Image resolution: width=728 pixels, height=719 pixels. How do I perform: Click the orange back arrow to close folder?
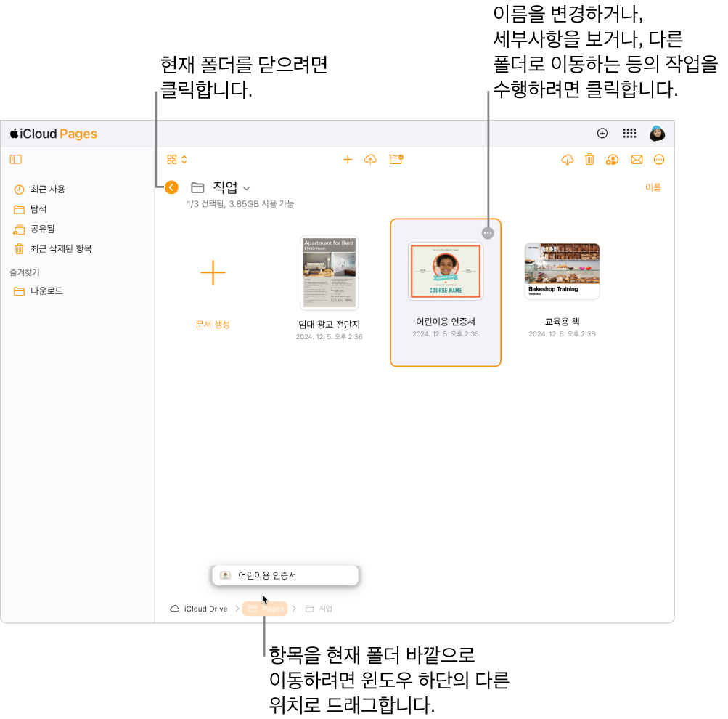[x=171, y=187]
